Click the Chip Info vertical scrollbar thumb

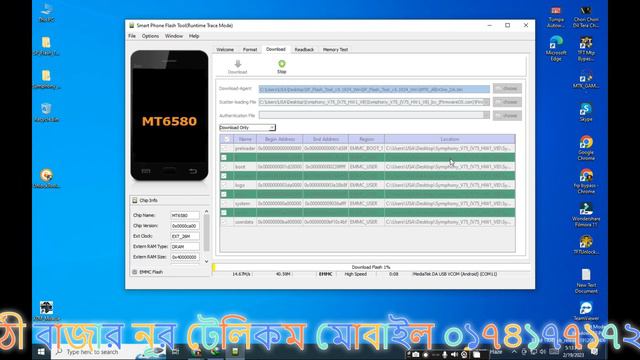(207, 233)
